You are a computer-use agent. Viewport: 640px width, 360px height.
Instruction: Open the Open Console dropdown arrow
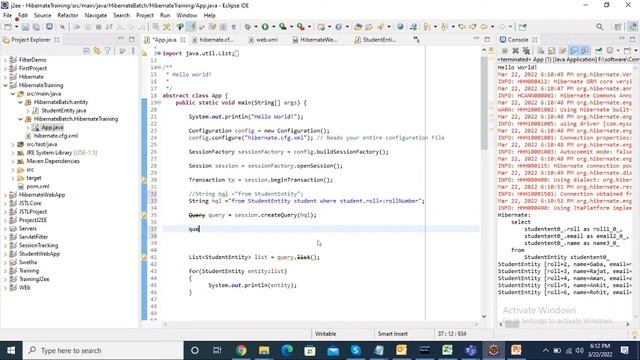pos(636,51)
